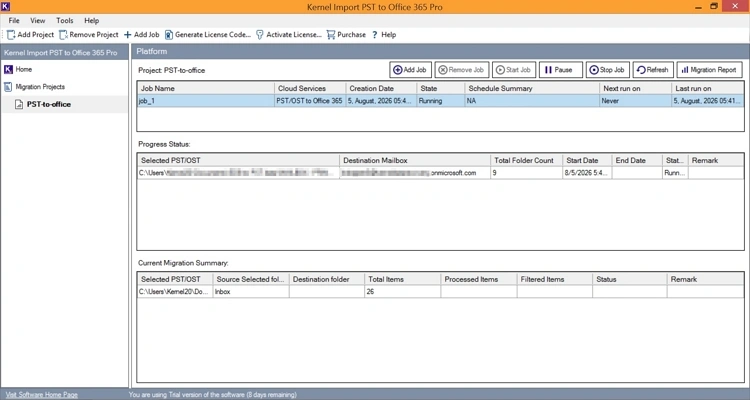Click the Visit Software Home Page link
The height and width of the screenshot is (400, 750).
pos(42,395)
